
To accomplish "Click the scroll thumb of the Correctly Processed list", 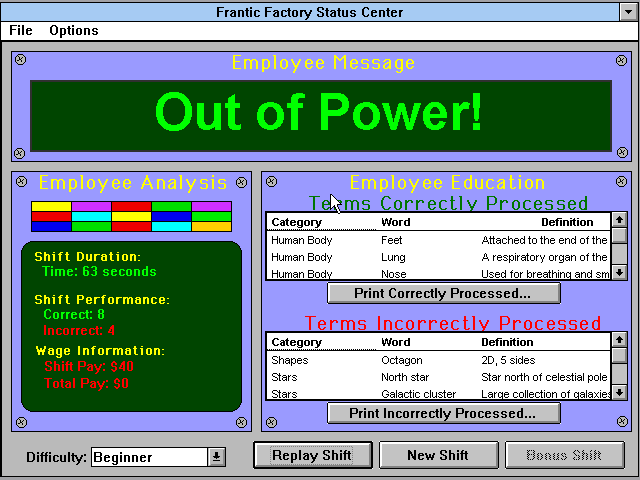I will coord(619,235).
